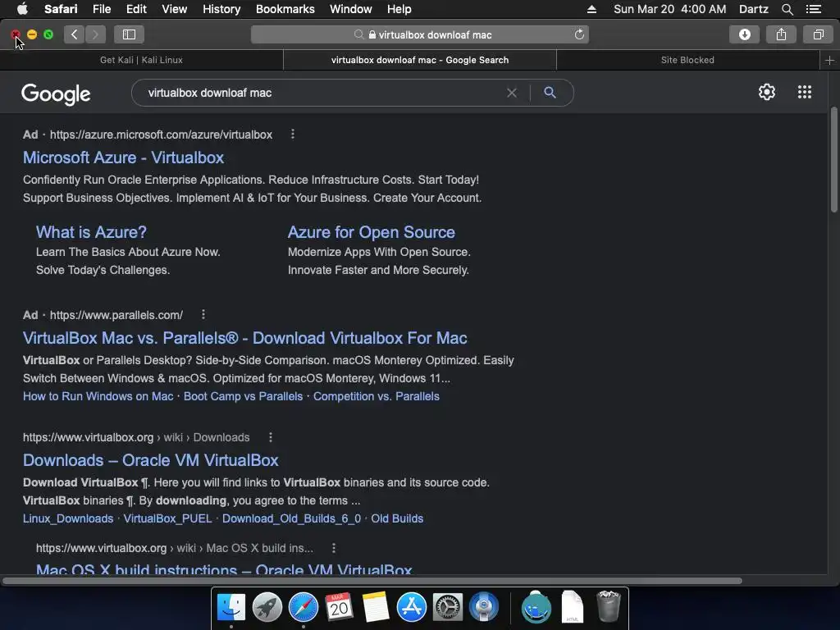Click the date and time in menu bar
This screenshot has width=840, height=630.
click(669, 9)
